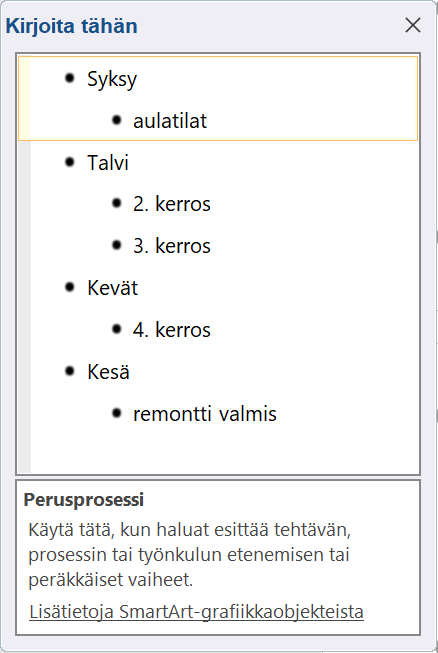Click the bullet next to Kevät

[x=70, y=287]
